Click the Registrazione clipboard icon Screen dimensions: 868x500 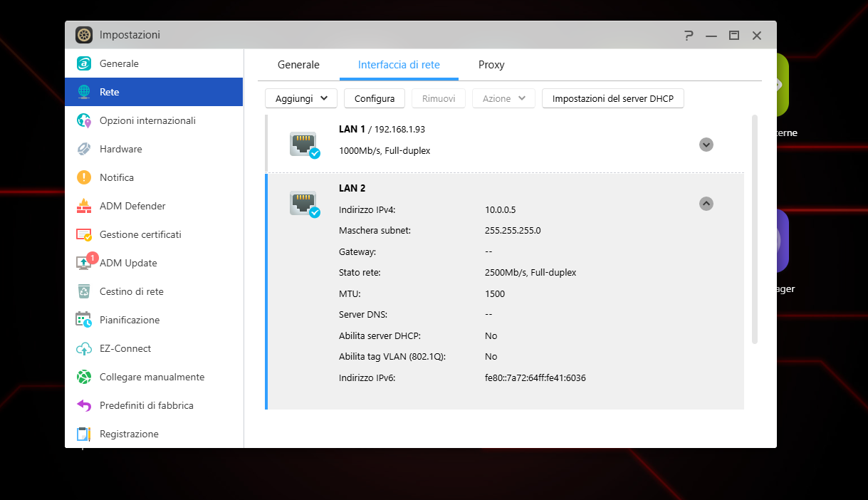[x=84, y=434]
